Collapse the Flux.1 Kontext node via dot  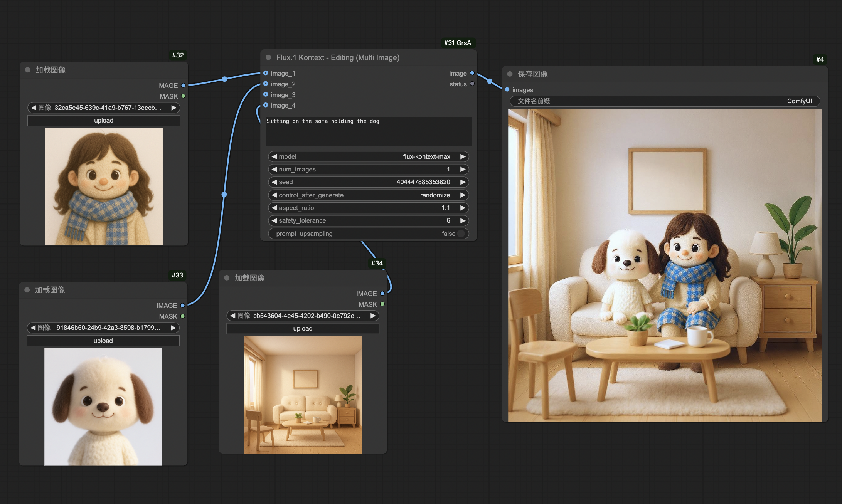268,57
